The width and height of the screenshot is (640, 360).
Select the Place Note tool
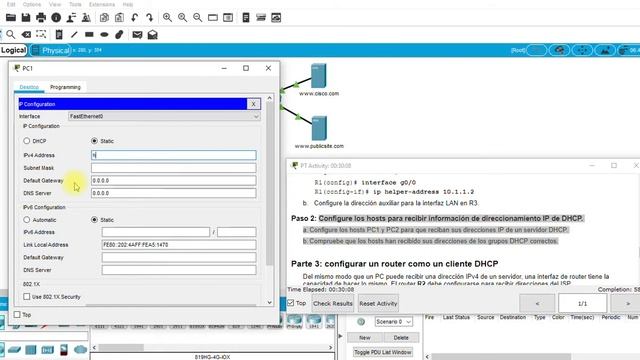[x=59, y=35]
